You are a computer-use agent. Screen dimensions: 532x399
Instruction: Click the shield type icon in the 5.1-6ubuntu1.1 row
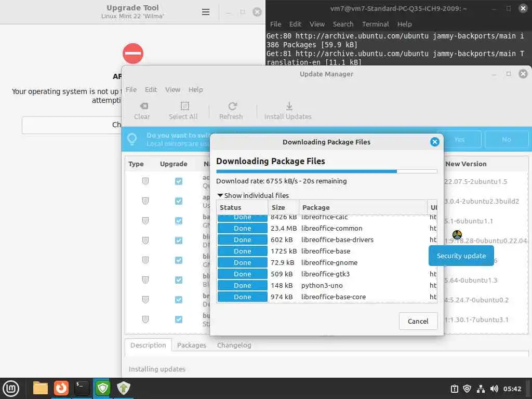pos(145,221)
